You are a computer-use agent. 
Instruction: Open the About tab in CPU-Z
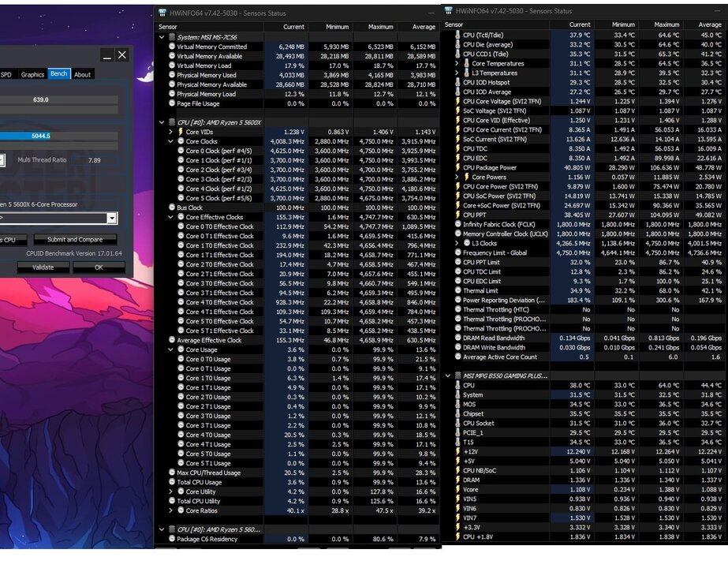tap(82, 74)
